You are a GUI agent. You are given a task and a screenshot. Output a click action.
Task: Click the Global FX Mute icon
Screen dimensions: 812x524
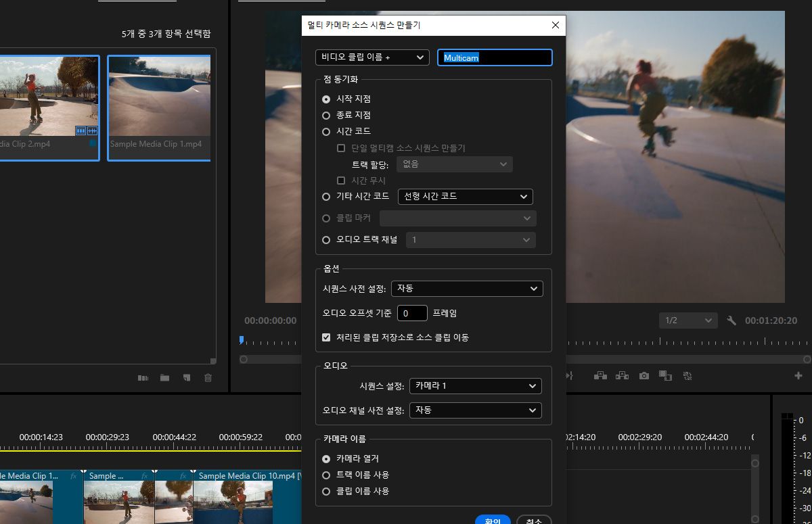point(687,376)
